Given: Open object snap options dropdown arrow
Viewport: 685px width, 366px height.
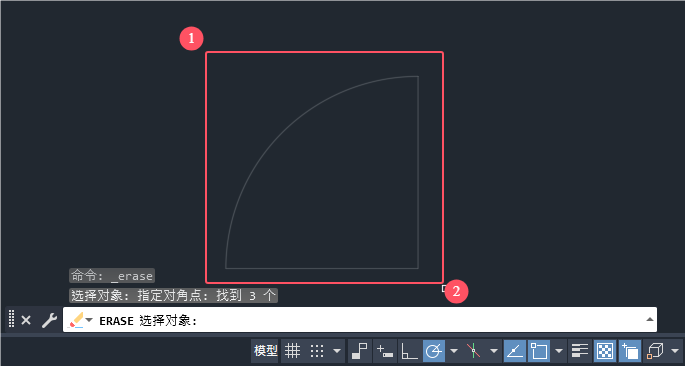Looking at the screenshot, I should pos(559,351).
